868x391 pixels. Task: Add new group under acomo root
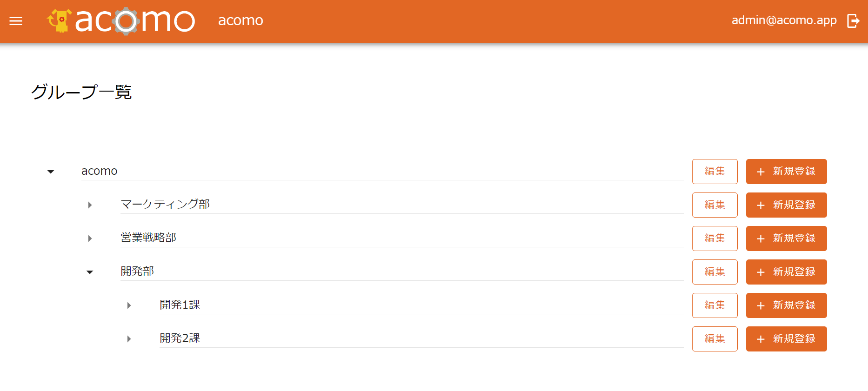[x=786, y=172]
